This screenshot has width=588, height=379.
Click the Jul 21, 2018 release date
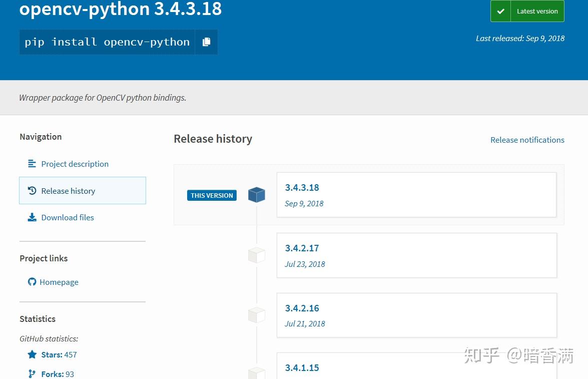coord(305,324)
